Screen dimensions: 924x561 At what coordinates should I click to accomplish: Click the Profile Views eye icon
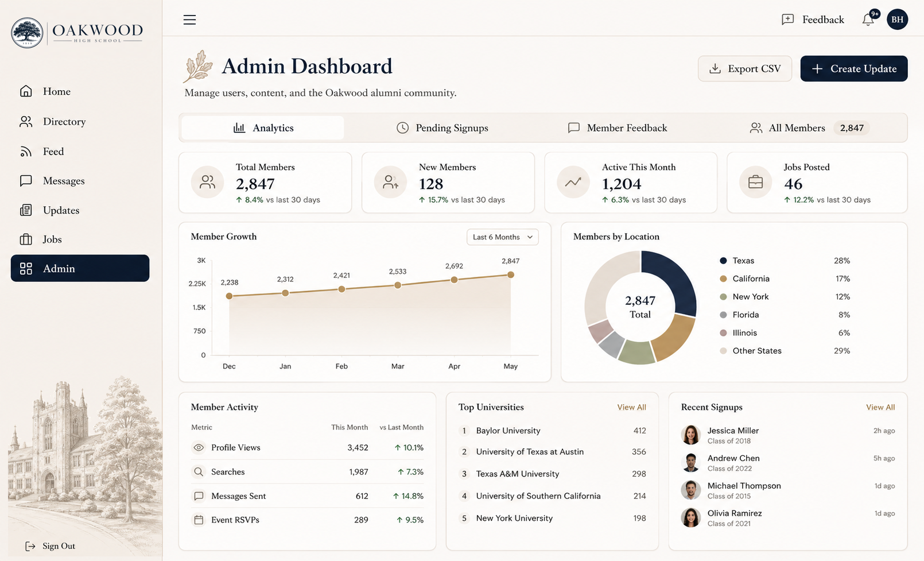(x=199, y=447)
